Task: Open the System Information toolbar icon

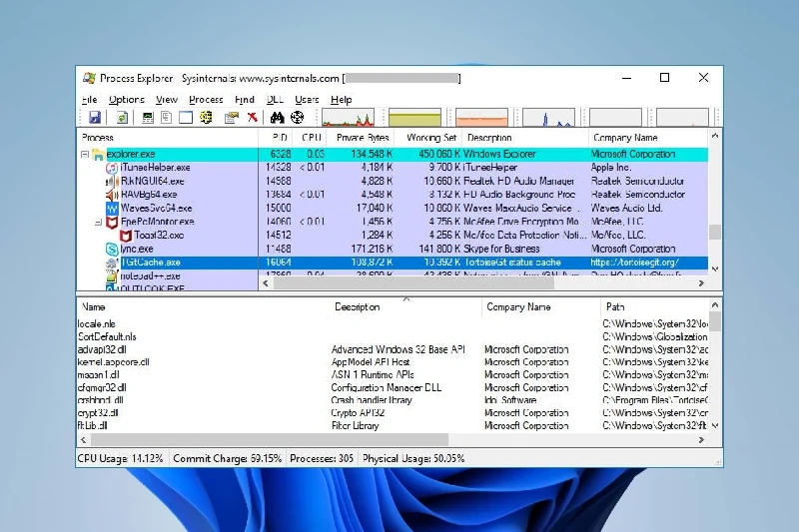Action: [148, 118]
